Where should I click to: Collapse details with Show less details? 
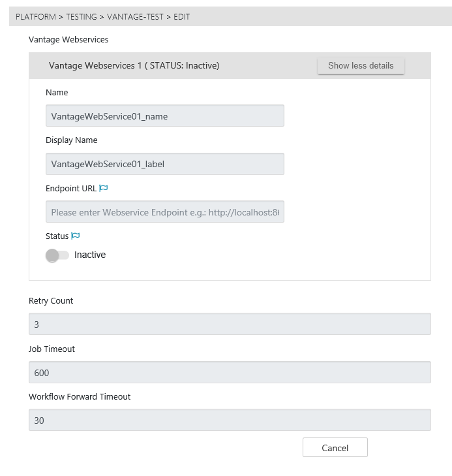pyautogui.click(x=361, y=65)
